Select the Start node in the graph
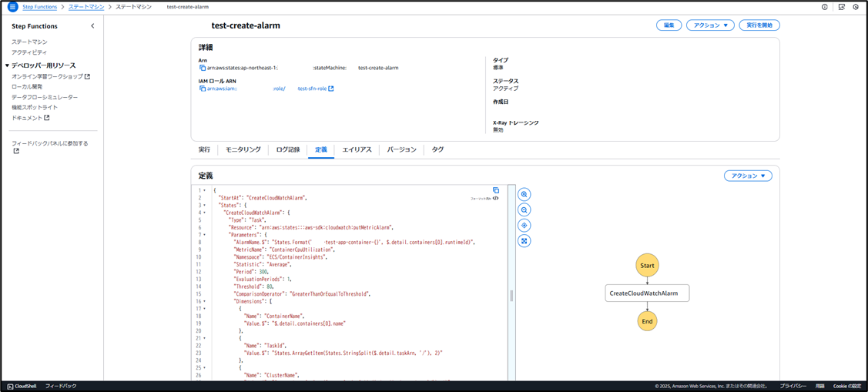The image size is (868, 392). pos(647,266)
